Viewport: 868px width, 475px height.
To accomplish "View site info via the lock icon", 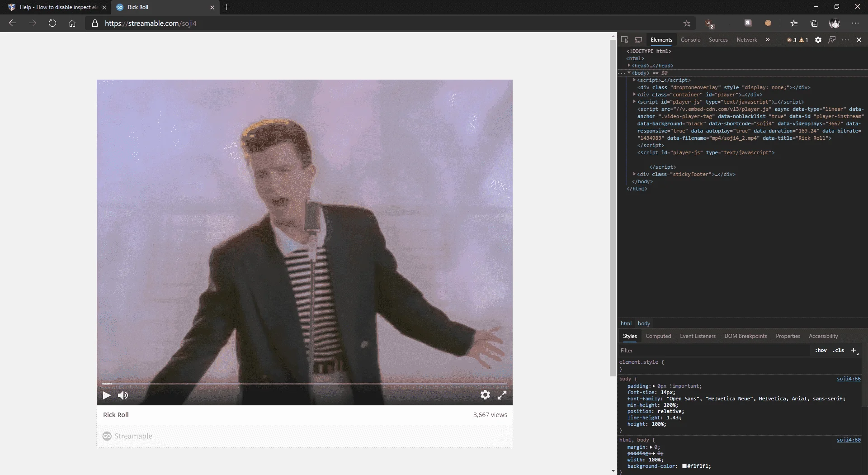I will tap(95, 23).
